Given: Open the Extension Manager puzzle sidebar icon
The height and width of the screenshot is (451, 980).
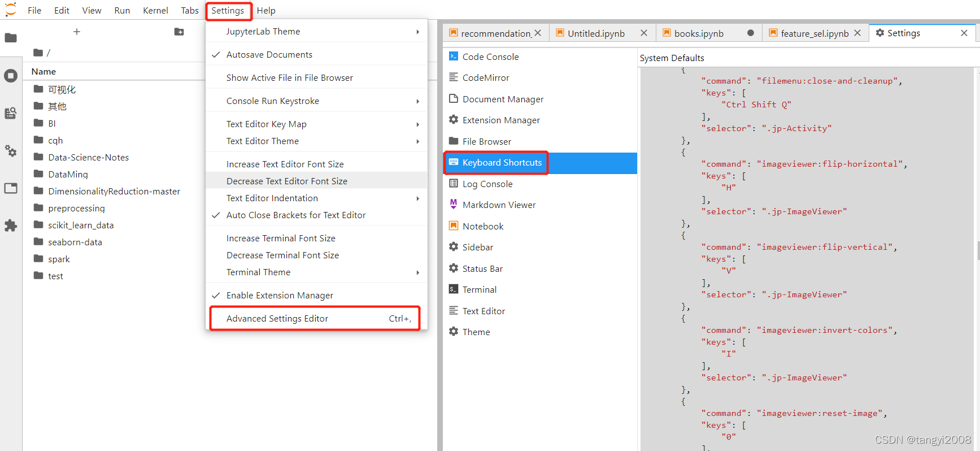Looking at the screenshot, I should (11, 225).
